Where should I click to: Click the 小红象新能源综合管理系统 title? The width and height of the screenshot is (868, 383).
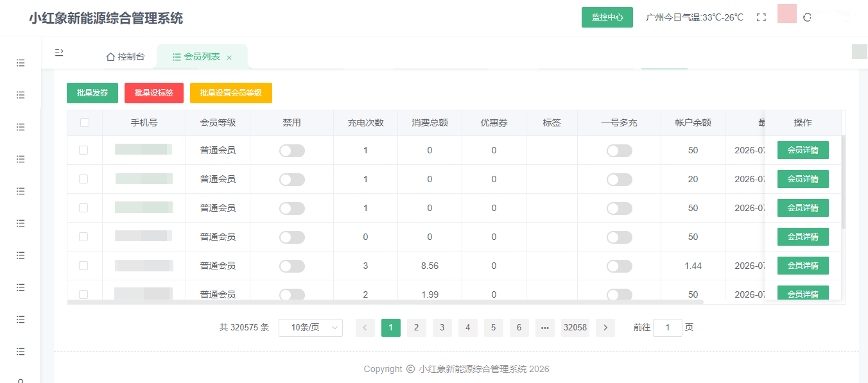coord(106,18)
